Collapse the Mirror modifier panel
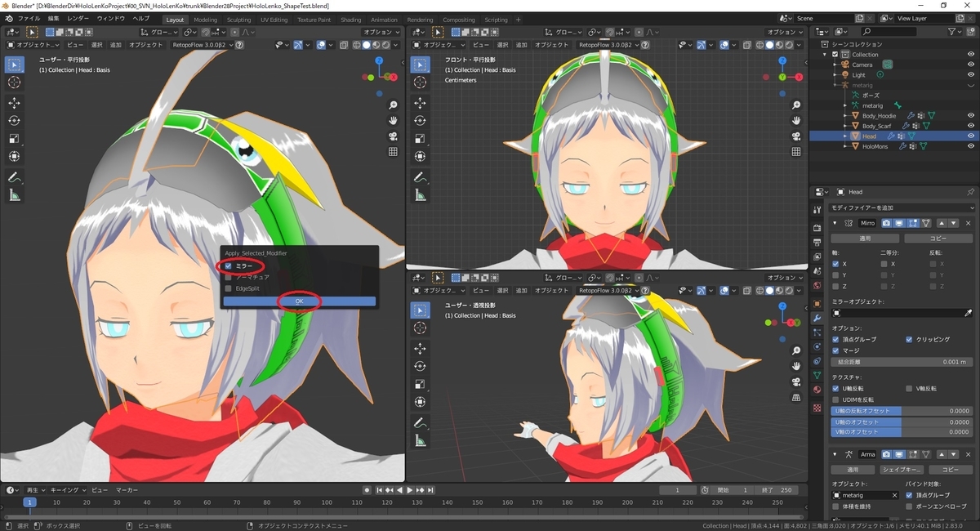 834,223
